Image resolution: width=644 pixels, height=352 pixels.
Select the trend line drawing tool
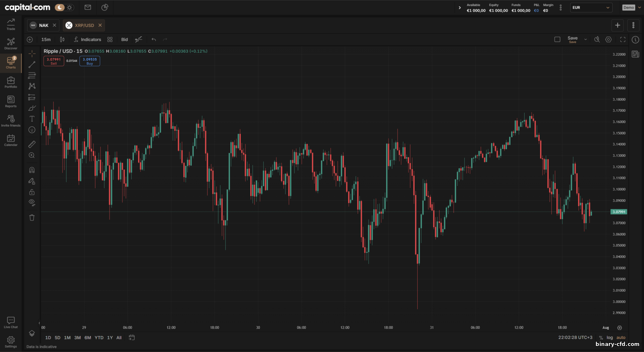32,65
